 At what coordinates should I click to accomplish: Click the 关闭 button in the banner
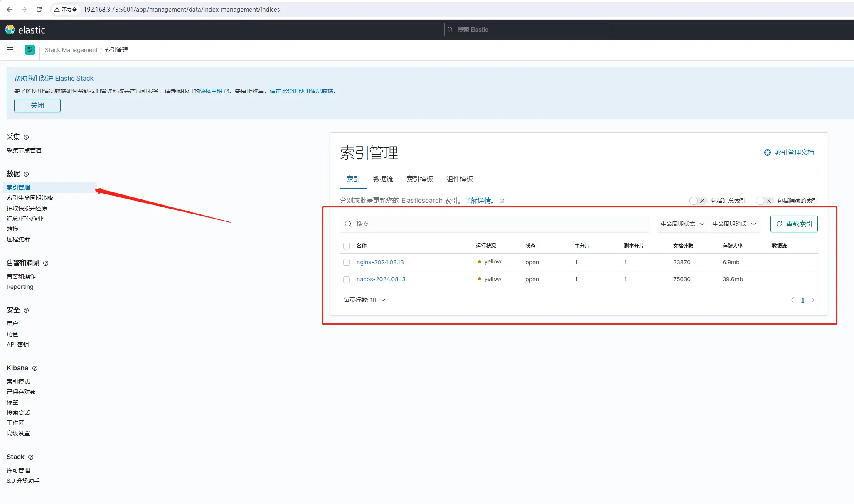[x=37, y=106]
